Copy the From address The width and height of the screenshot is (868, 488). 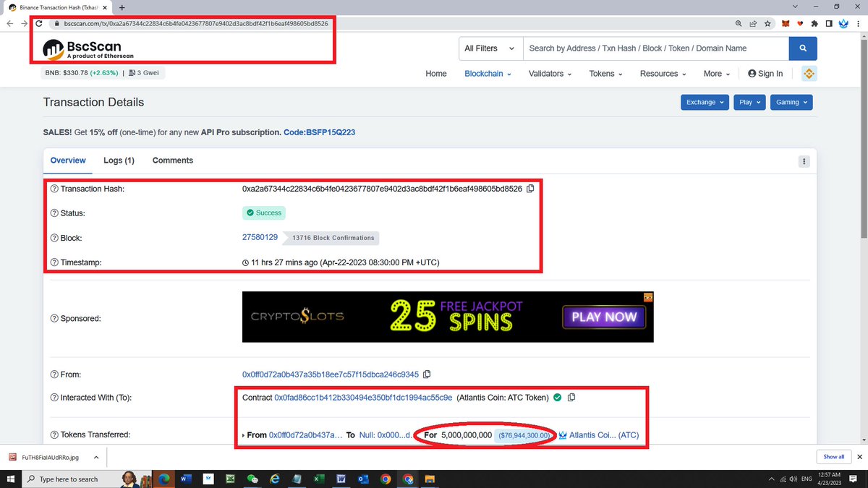tap(427, 374)
